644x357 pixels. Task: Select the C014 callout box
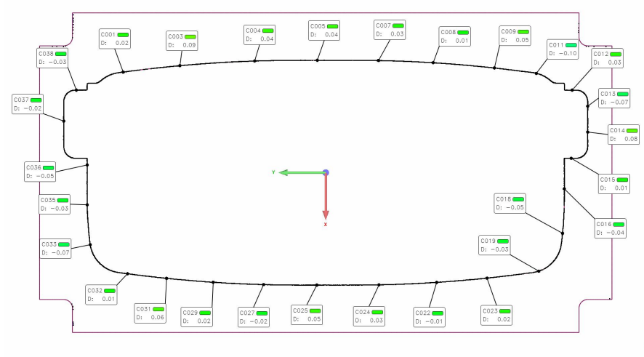click(623, 134)
